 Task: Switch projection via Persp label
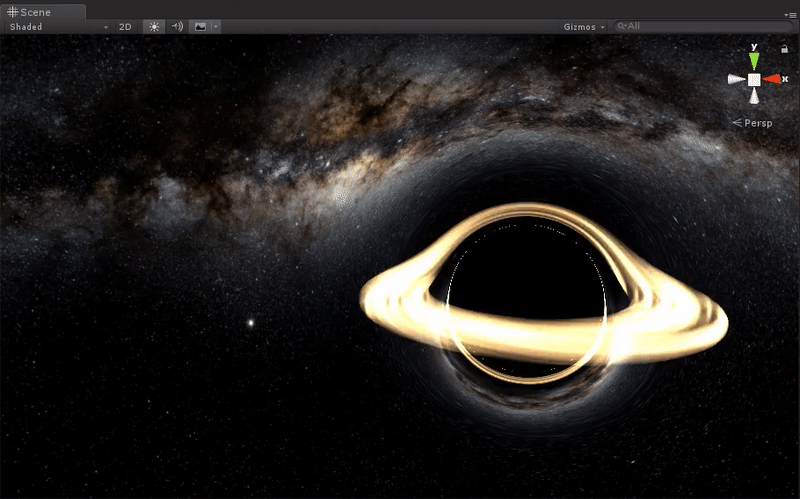753,123
